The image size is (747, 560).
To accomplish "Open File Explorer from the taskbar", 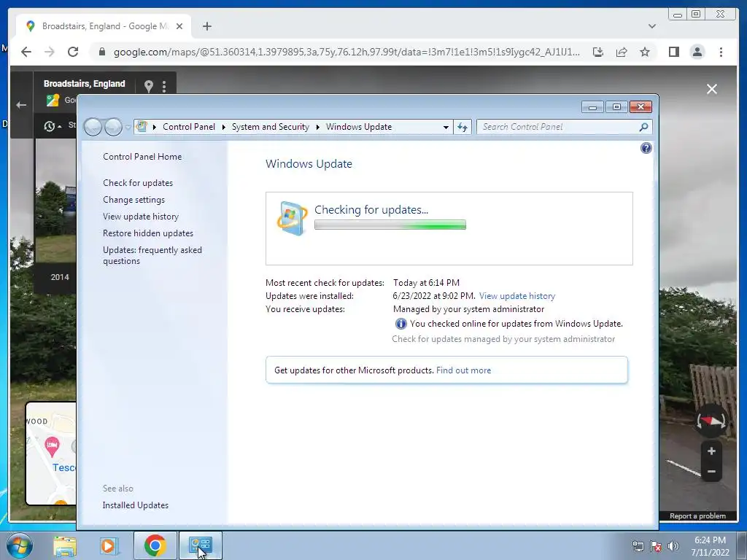I will [x=65, y=545].
